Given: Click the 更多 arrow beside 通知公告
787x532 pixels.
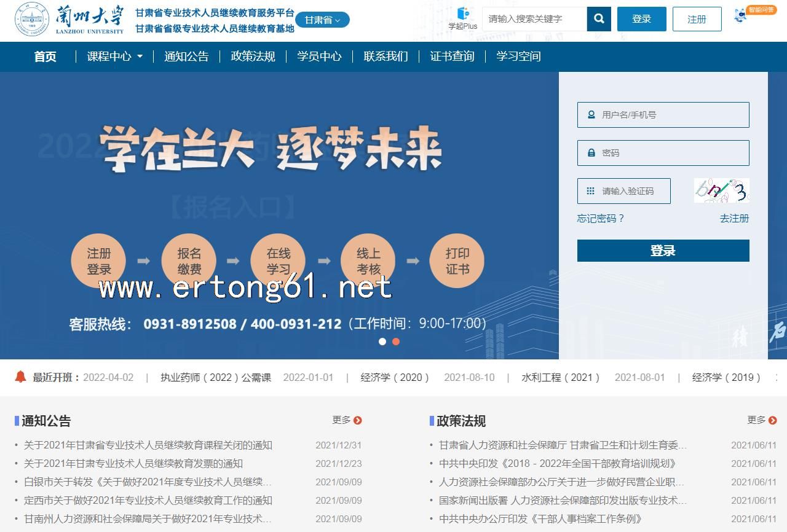Looking at the screenshot, I should (357, 420).
